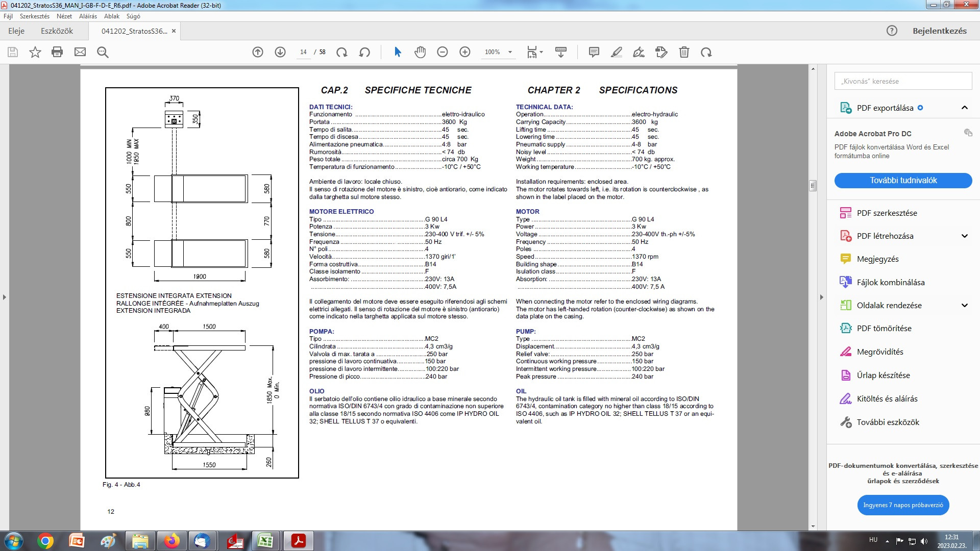Send file by email envelope icon
The image size is (980, 551).
point(80,52)
